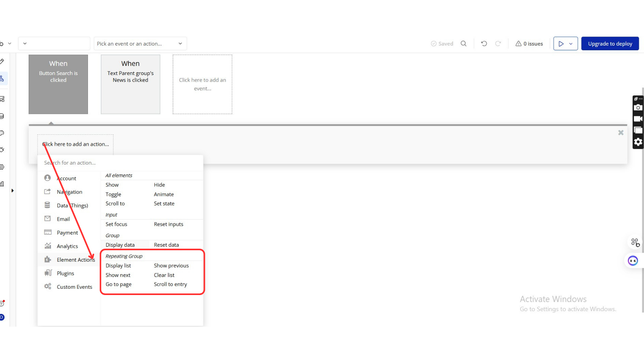Viewport: 644px width, 363px height.
Task: Choose the Animate element action
Action: point(164,194)
